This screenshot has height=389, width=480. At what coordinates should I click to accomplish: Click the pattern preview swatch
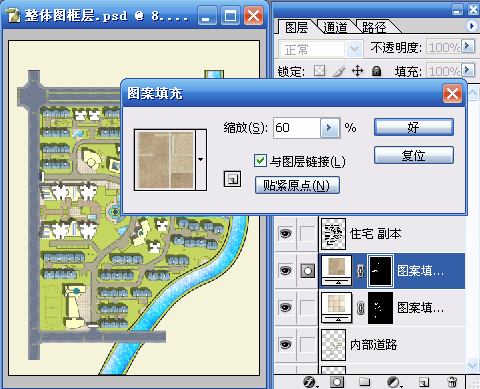pos(165,160)
